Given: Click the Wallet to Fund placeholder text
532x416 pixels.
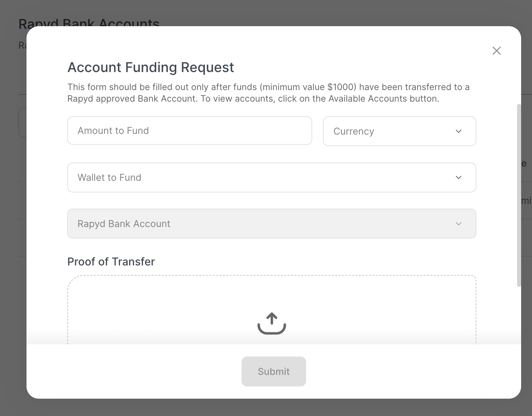Looking at the screenshot, I should (x=109, y=177).
